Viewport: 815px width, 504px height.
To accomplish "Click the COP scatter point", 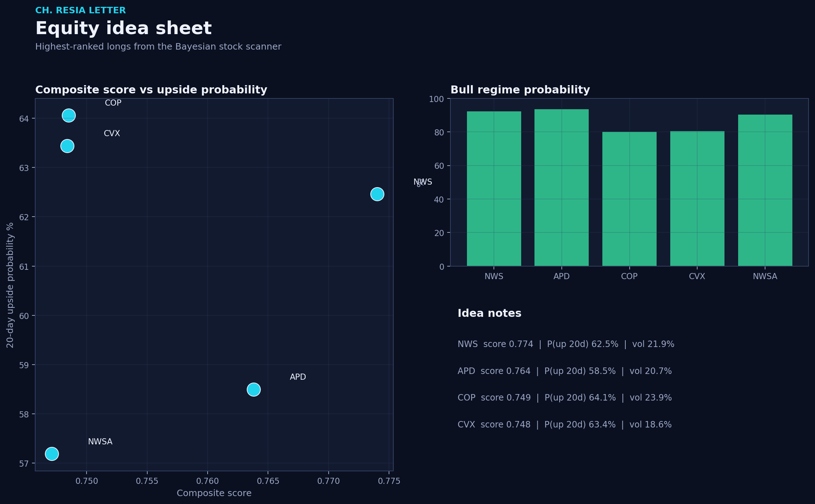I will pos(69,115).
